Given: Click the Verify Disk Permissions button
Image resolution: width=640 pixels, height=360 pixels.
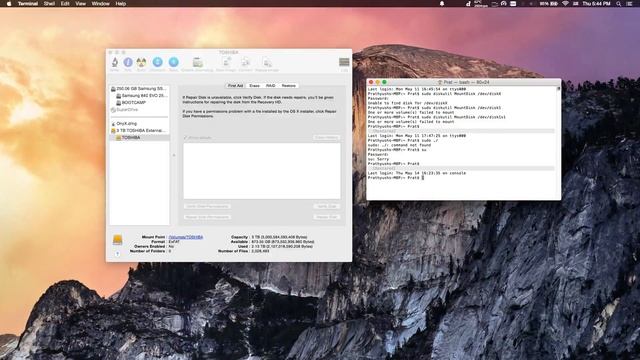Looking at the screenshot, I should click(207, 206).
